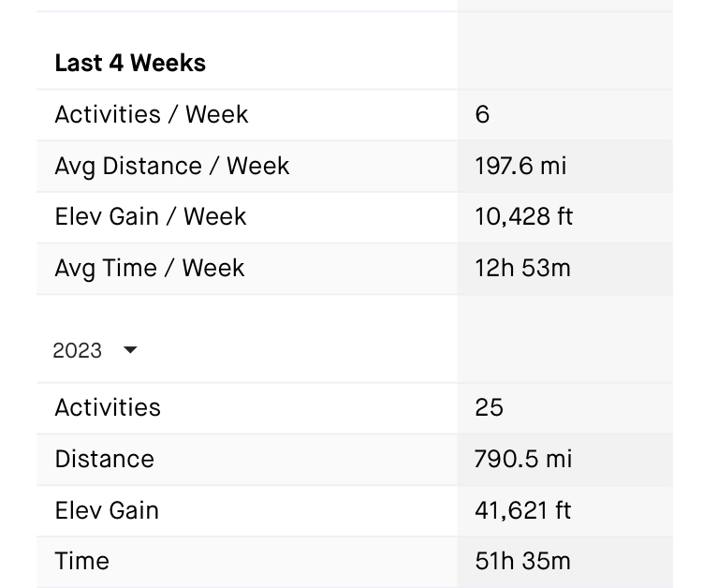Select the 12h 53m weekly time value
Screen dimensions: 703x588
tap(522, 268)
